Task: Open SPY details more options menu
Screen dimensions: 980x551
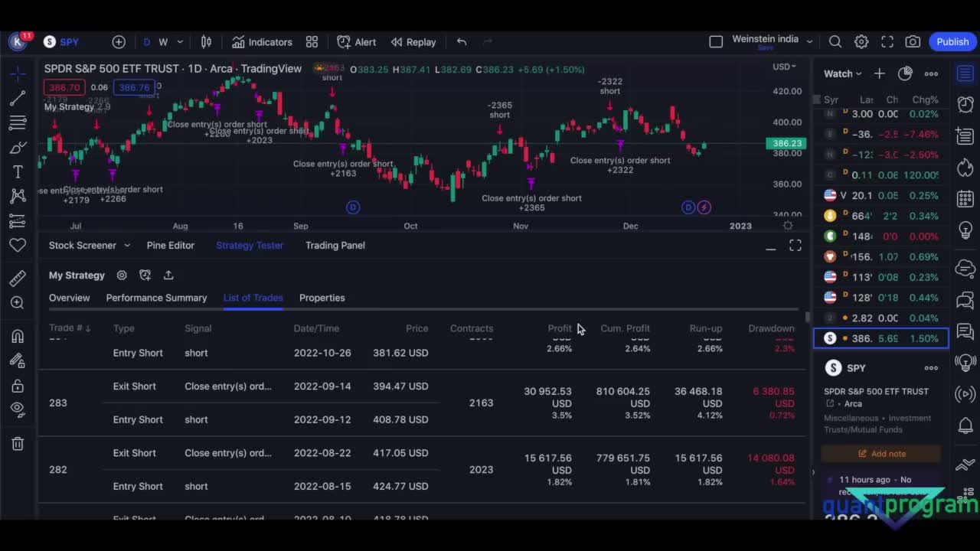Action: coord(931,368)
